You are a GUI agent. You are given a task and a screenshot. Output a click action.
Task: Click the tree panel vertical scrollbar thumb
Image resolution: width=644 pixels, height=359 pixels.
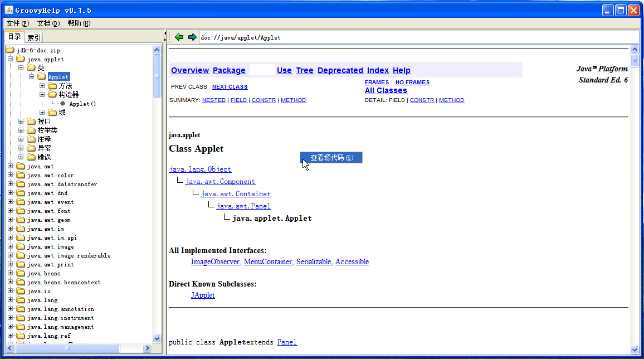tap(157, 76)
